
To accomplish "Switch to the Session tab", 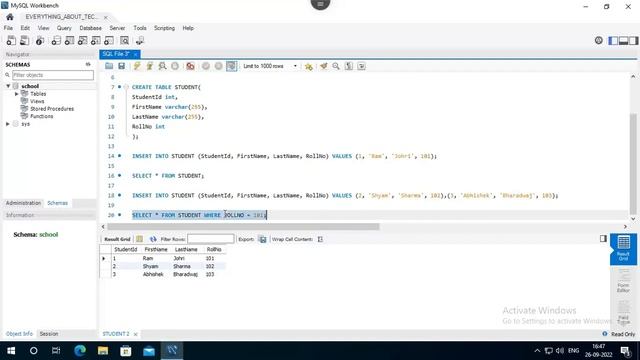I will [49, 334].
